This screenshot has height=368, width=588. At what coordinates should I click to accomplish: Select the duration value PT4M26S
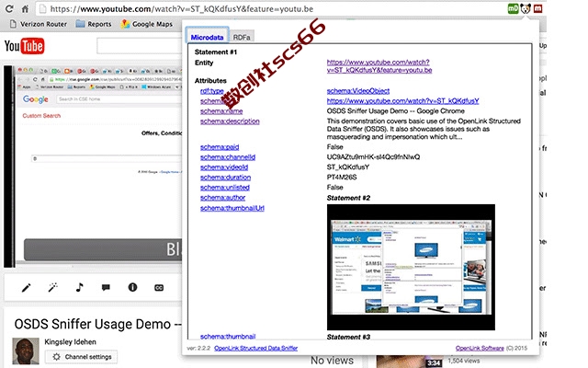(x=342, y=178)
